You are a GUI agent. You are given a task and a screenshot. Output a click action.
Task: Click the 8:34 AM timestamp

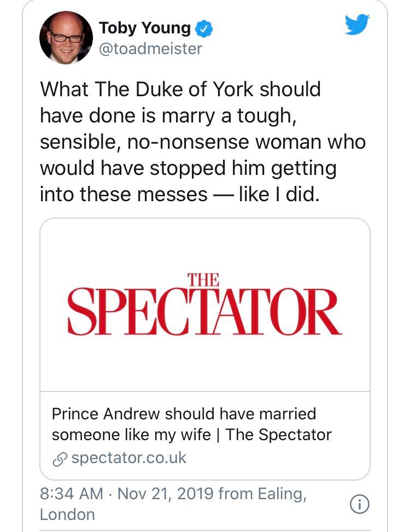[x=72, y=494]
